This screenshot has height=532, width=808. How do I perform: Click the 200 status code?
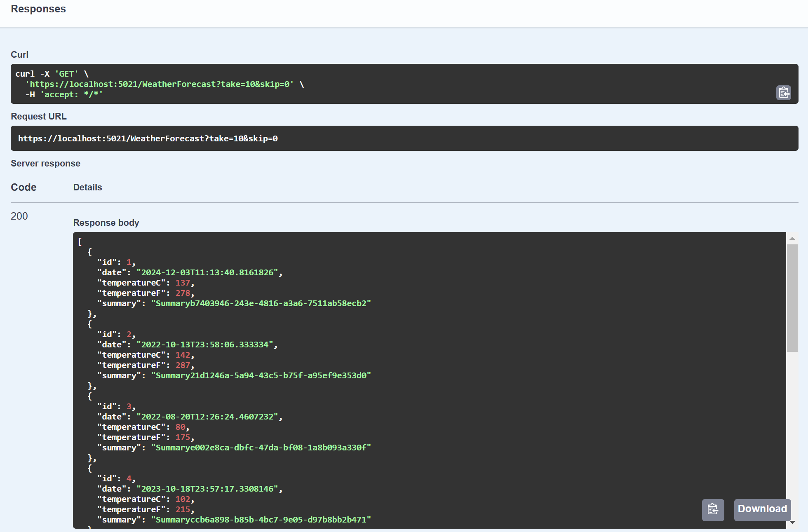[19, 216]
